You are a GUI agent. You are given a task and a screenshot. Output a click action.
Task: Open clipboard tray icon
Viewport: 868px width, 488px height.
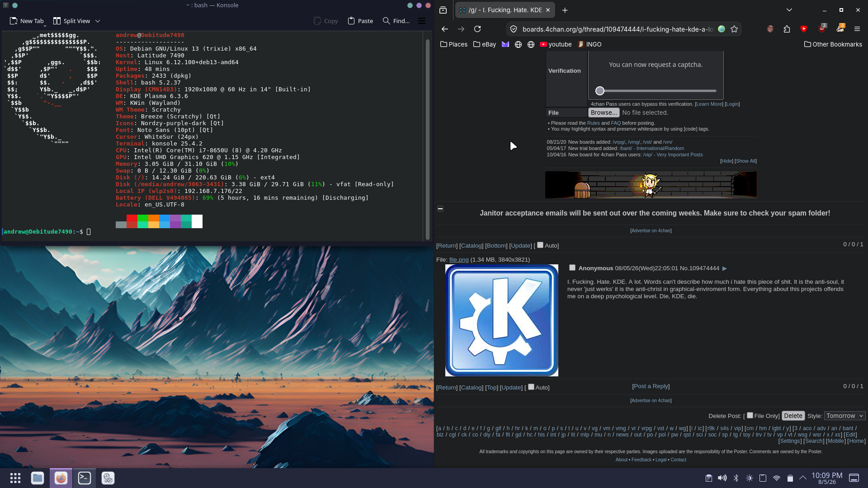[709, 478]
